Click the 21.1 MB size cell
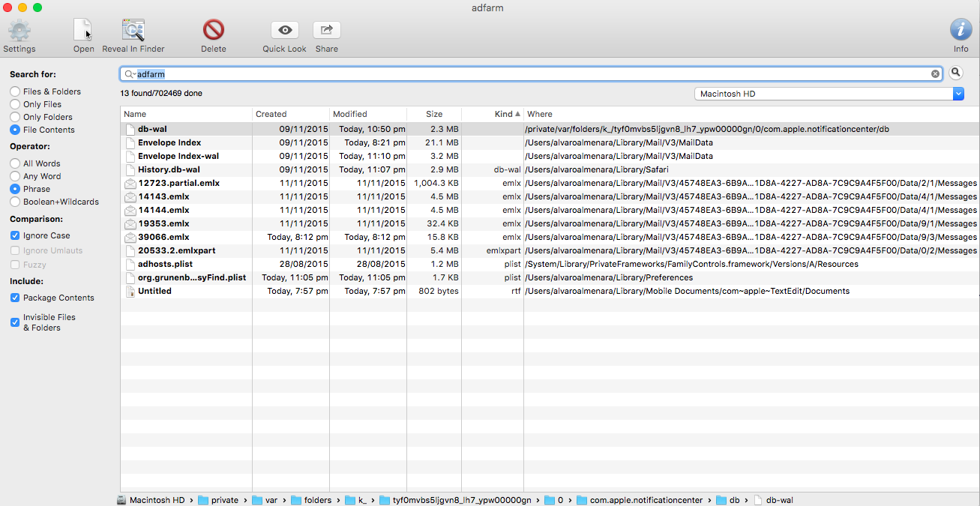 441,142
